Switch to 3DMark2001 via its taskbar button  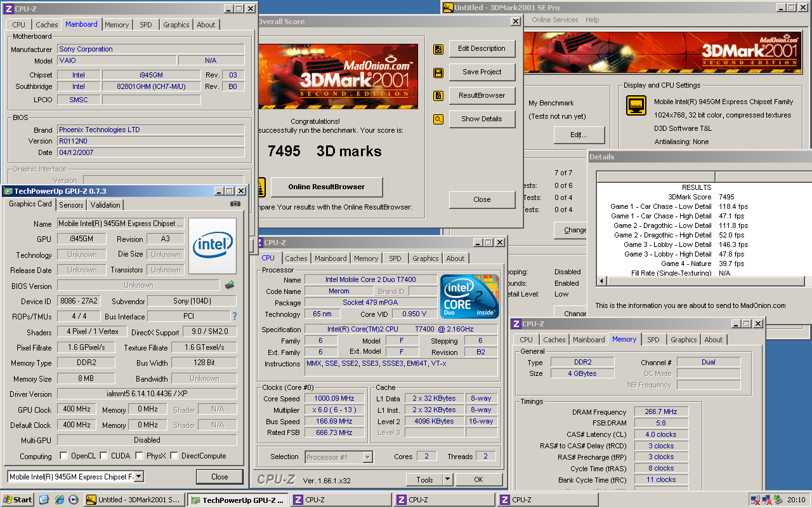pos(134,500)
